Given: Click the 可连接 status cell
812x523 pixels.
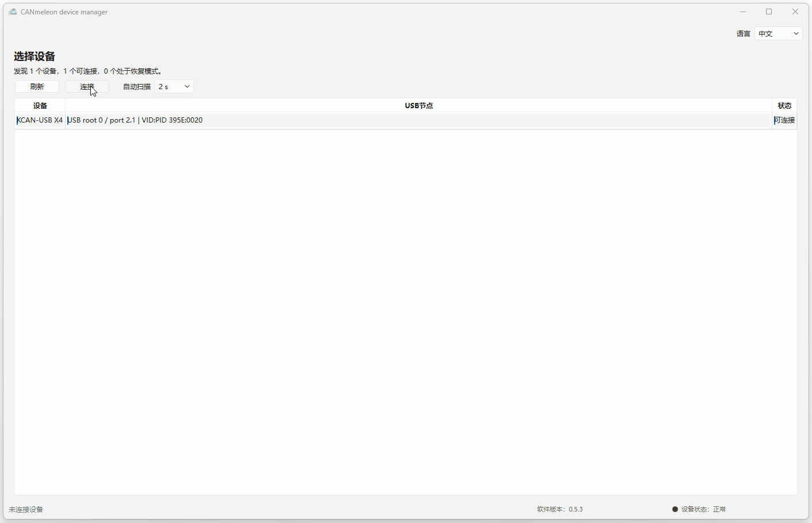Looking at the screenshot, I should pyautogui.click(x=784, y=120).
